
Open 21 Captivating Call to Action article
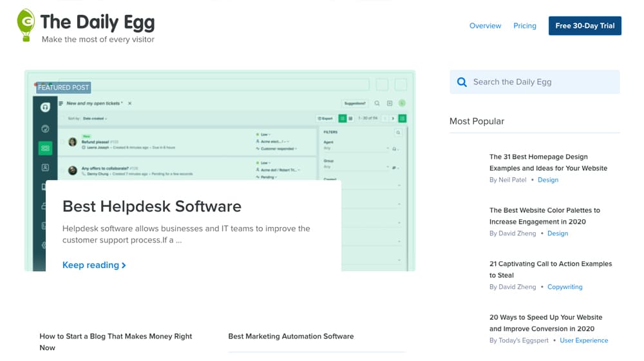pyautogui.click(x=551, y=269)
